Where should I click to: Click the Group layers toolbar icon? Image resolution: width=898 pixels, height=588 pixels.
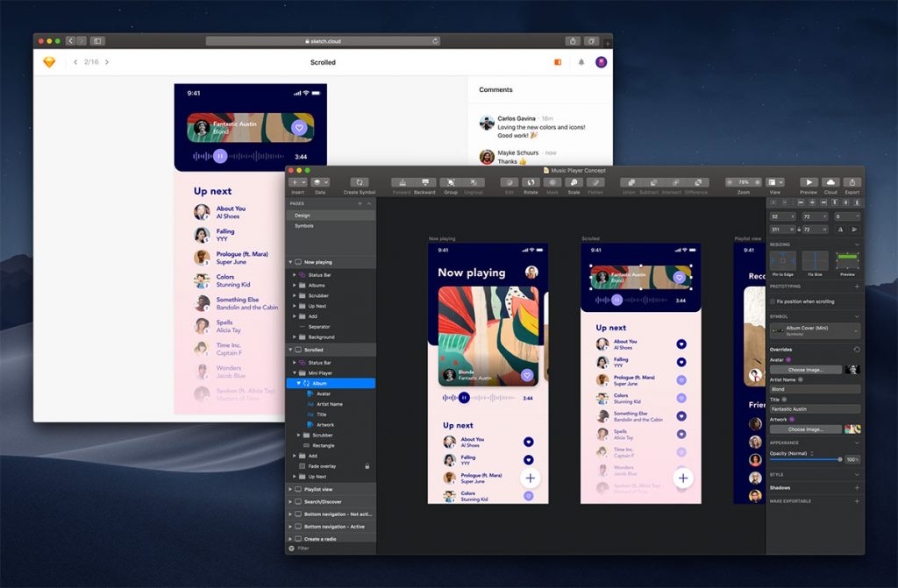point(451,182)
